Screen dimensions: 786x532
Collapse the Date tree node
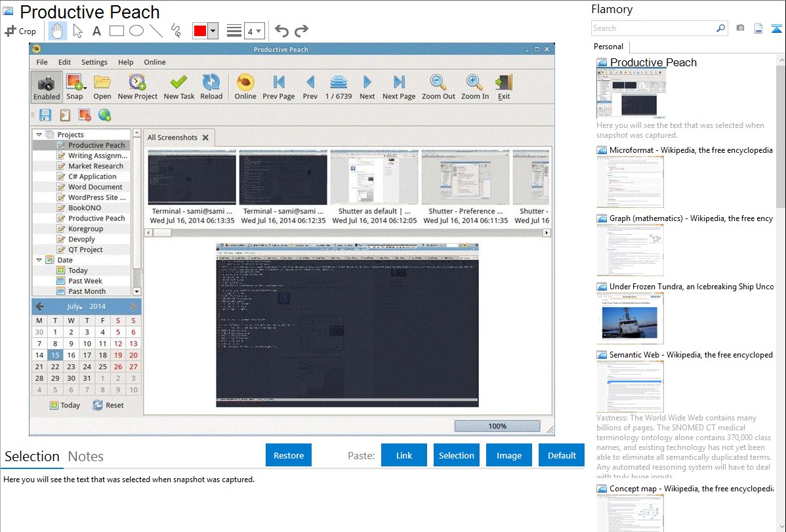[39, 260]
